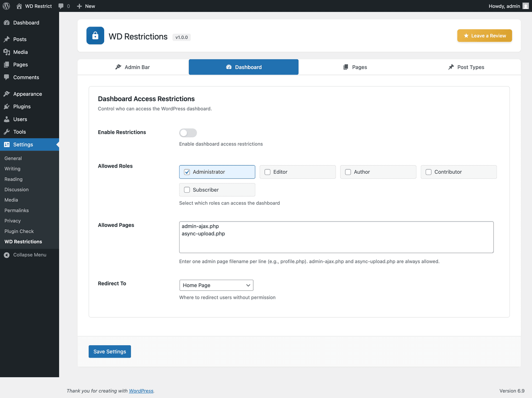Click the Save Settings button
Image resolution: width=532 pixels, height=398 pixels.
point(110,351)
